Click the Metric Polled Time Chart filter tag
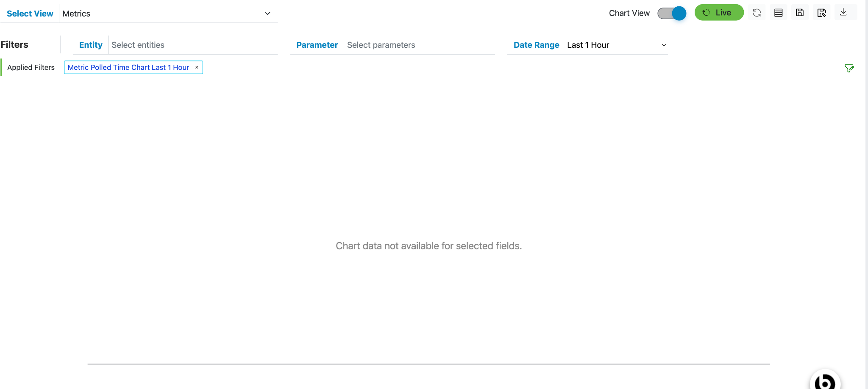 pos(128,67)
